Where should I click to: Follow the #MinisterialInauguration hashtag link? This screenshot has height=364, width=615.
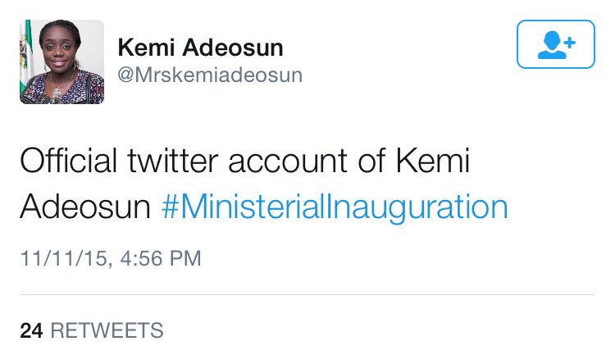[x=334, y=206]
